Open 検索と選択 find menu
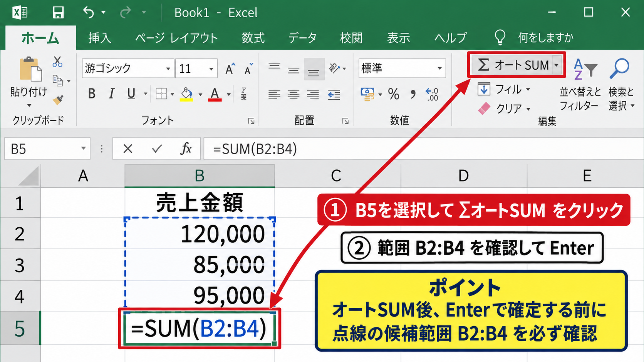The width and height of the screenshot is (644, 362). pyautogui.click(x=621, y=85)
